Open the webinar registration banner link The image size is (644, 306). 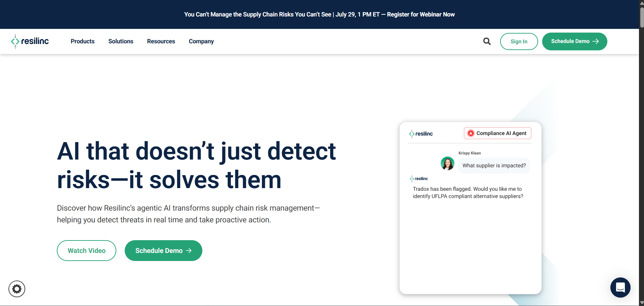point(319,14)
